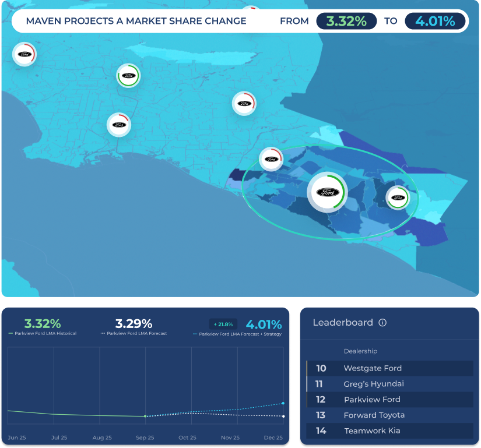Click the largest Ford marker inside the ellipse
Viewport: 481px width, 448px height.
click(x=328, y=192)
